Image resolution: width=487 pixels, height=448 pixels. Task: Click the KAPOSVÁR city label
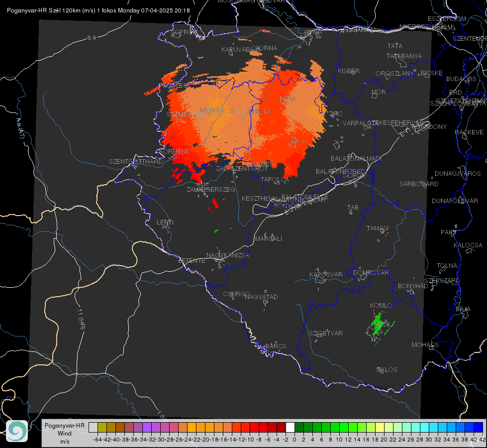pos(326,274)
